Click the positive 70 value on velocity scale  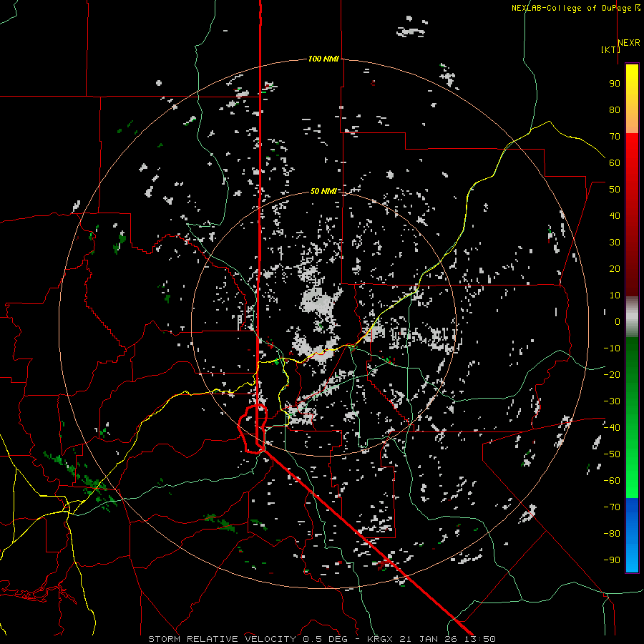click(x=615, y=137)
